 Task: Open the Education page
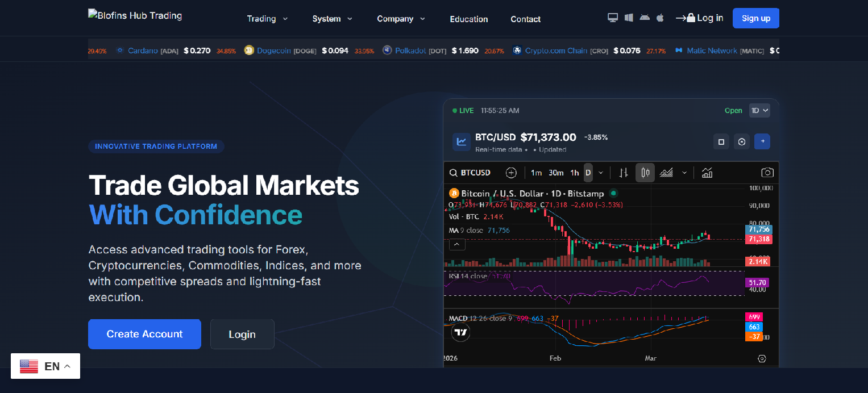[469, 19]
